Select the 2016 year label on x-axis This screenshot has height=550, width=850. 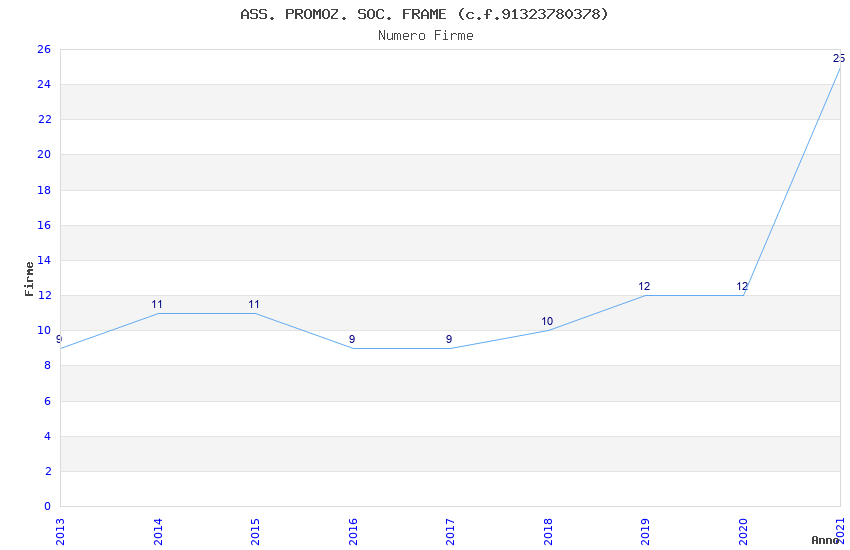(x=353, y=532)
